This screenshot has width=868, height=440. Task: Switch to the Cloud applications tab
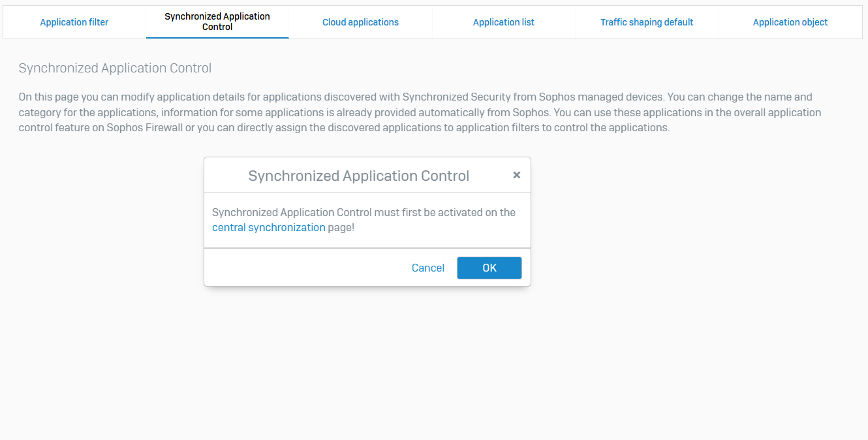360,22
